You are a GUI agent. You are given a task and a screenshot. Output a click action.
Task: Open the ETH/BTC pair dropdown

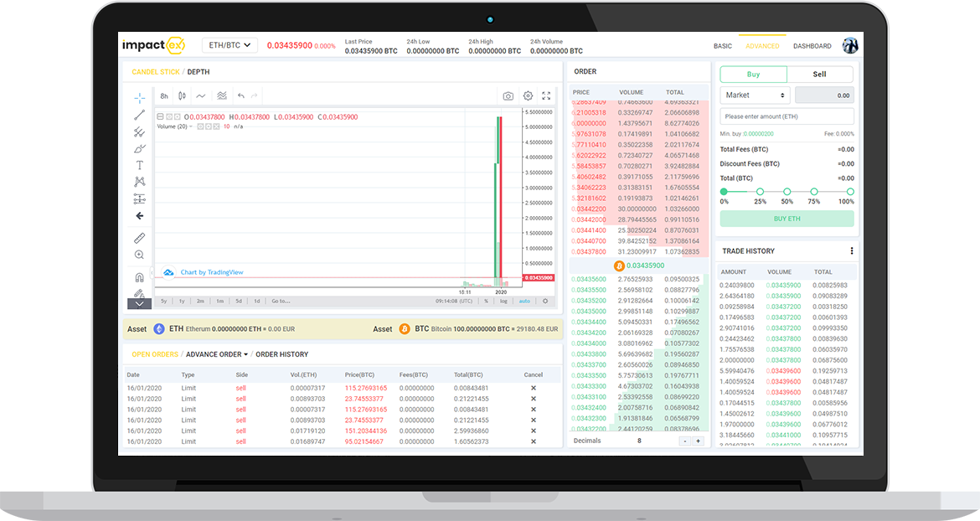pos(229,45)
